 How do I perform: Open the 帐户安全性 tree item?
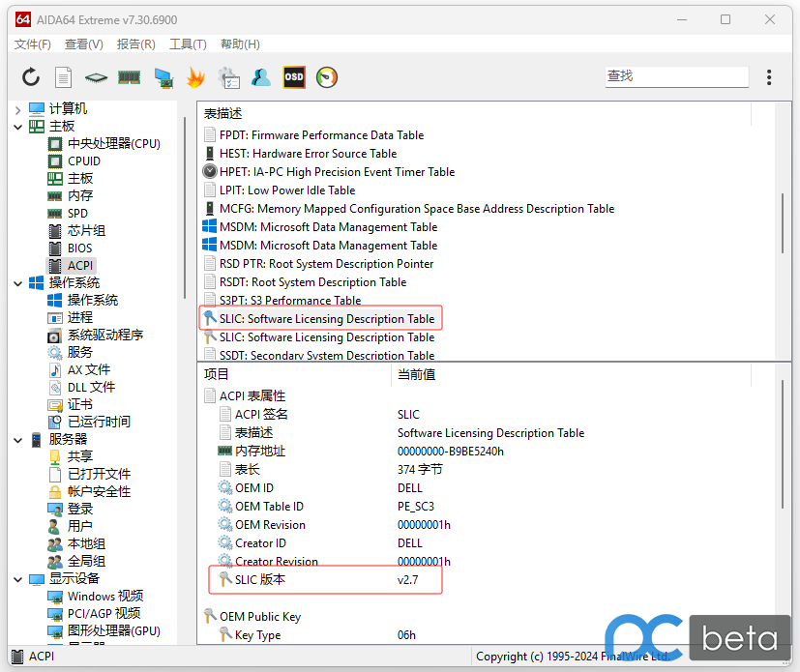[x=89, y=491]
